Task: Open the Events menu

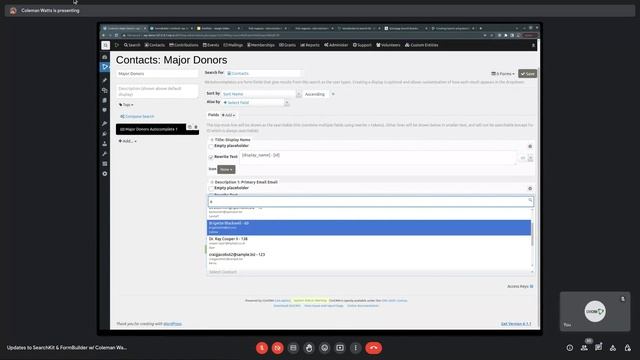Action: pyautogui.click(x=211, y=45)
